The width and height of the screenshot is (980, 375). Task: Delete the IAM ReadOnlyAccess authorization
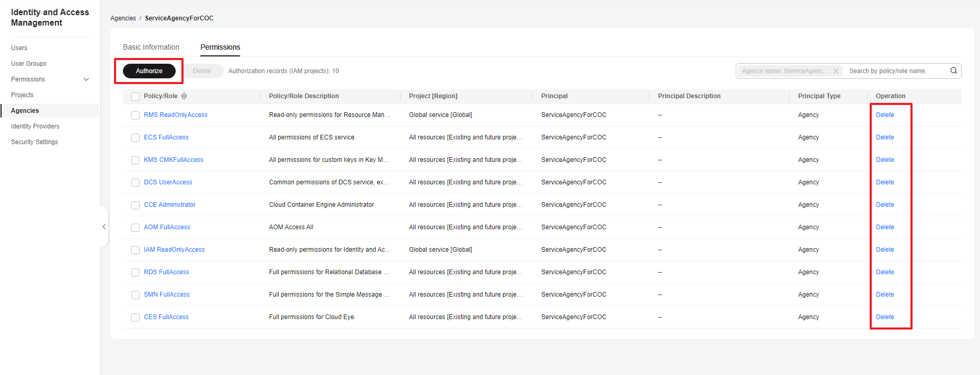point(885,250)
